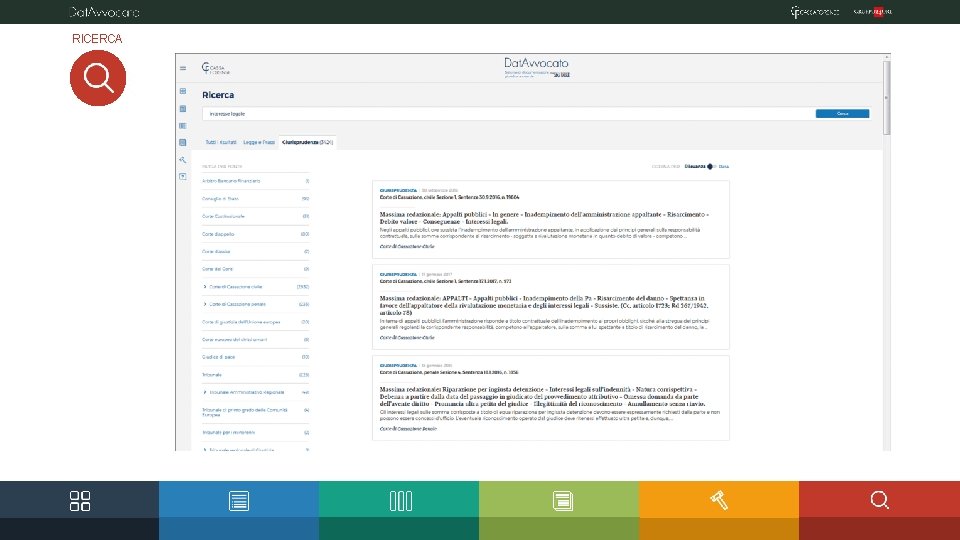960x540 pixels.
Task: Click the question mark help icon in the sidebar
Action: click(x=182, y=176)
